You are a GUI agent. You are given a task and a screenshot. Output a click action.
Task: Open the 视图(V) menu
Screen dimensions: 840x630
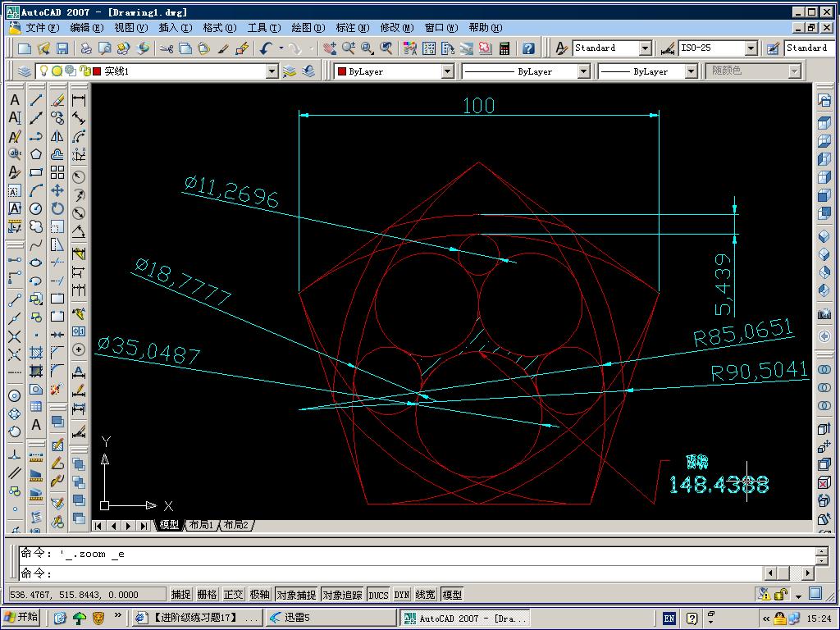(130, 27)
